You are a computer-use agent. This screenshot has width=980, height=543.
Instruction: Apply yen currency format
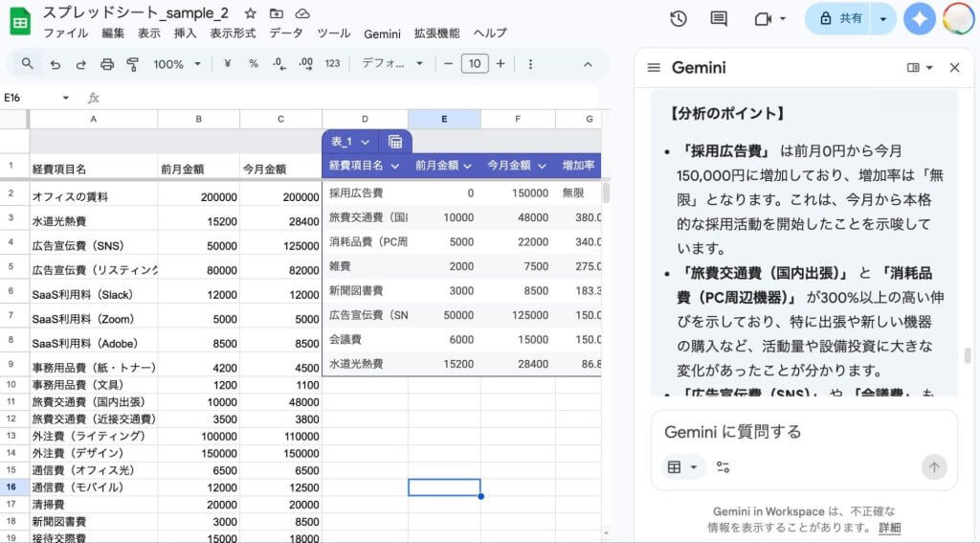pos(227,64)
